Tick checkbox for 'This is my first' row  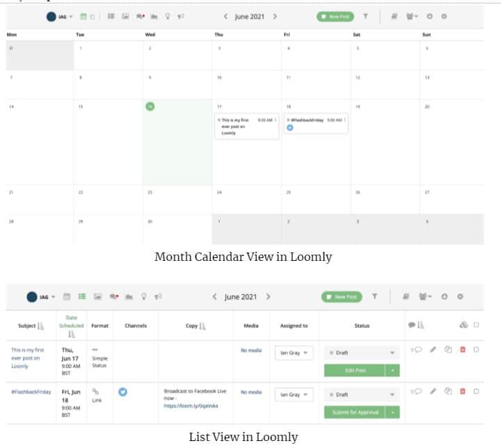coord(476,350)
